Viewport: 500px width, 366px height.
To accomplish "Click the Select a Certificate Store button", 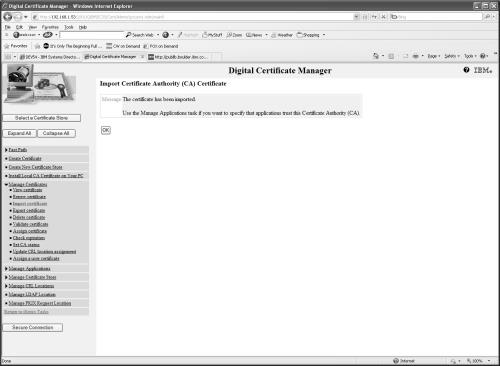I will (41, 118).
